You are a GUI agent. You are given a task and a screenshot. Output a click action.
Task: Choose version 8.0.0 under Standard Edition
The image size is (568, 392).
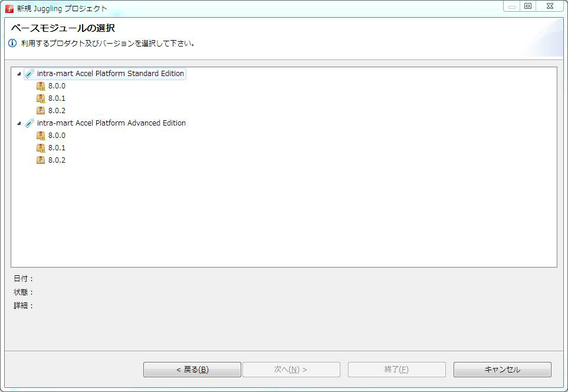[x=57, y=86]
